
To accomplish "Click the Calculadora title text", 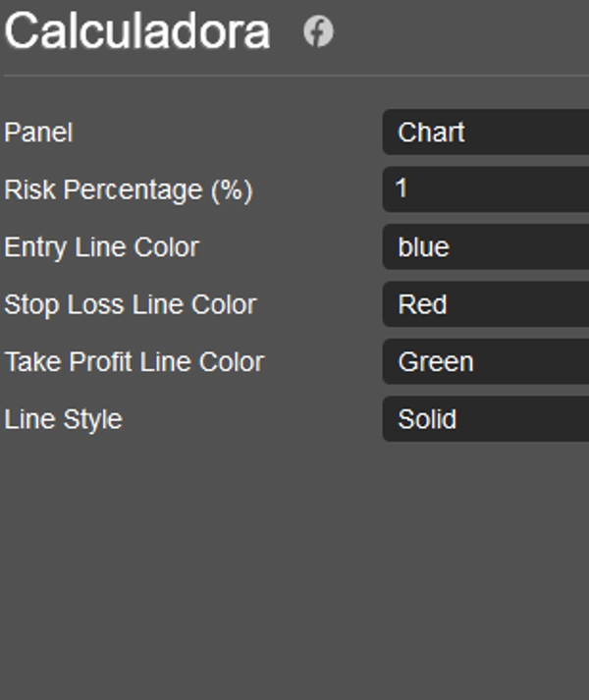I will [137, 31].
